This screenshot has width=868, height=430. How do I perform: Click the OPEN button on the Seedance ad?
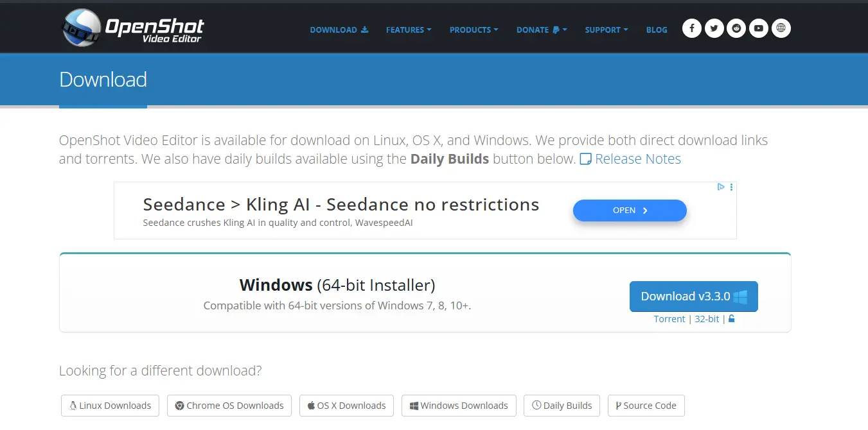[629, 210]
